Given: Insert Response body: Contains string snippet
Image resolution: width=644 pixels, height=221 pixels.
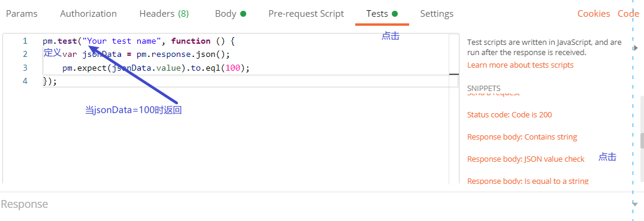Looking at the screenshot, I should coord(522,137).
